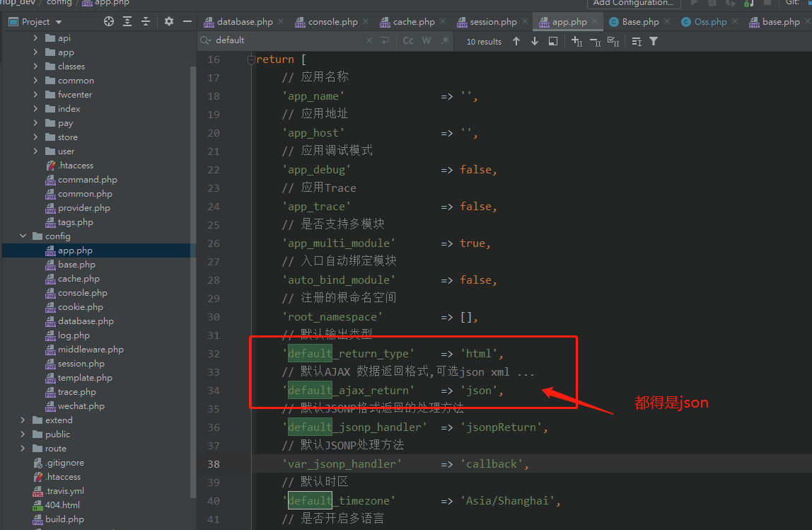812x530 pixels.
Task: Collapse the config folder
Action: 23,236
